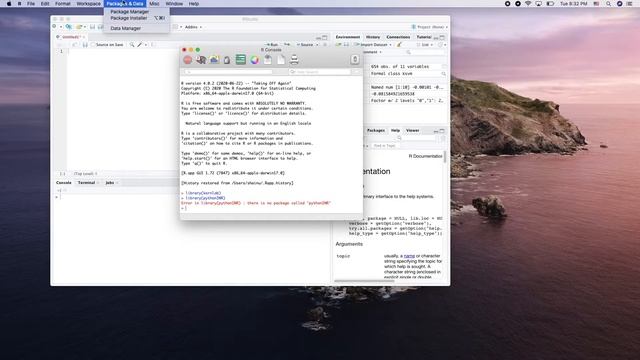This screenshot has height=360, width=640.
Task: Switch to the Connections tab
Action: point(398,37)
